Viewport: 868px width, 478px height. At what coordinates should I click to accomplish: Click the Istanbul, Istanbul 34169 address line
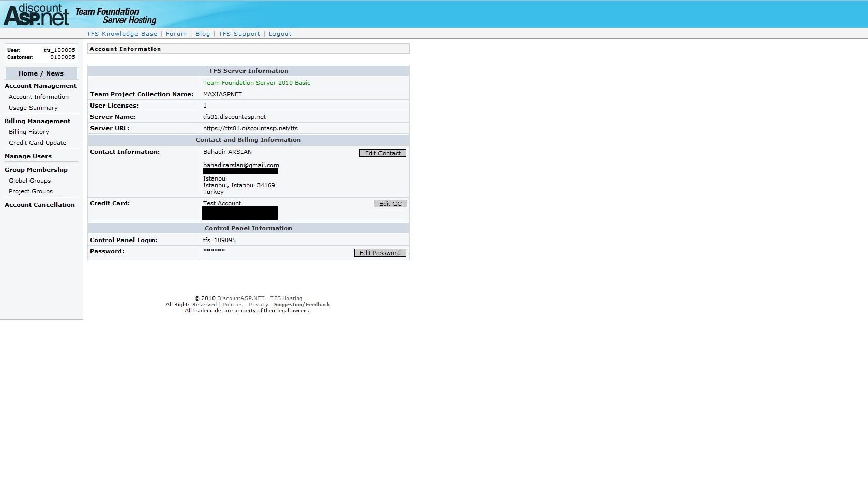click(239, 185)
